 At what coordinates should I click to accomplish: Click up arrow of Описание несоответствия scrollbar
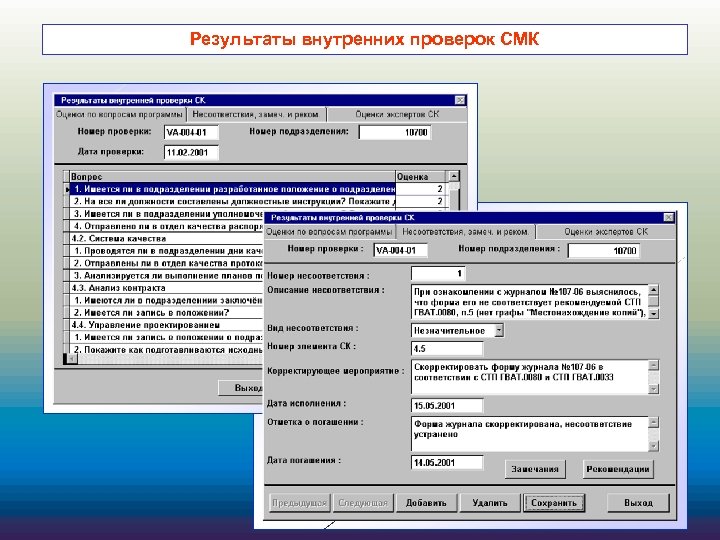[x=653, y=290]
